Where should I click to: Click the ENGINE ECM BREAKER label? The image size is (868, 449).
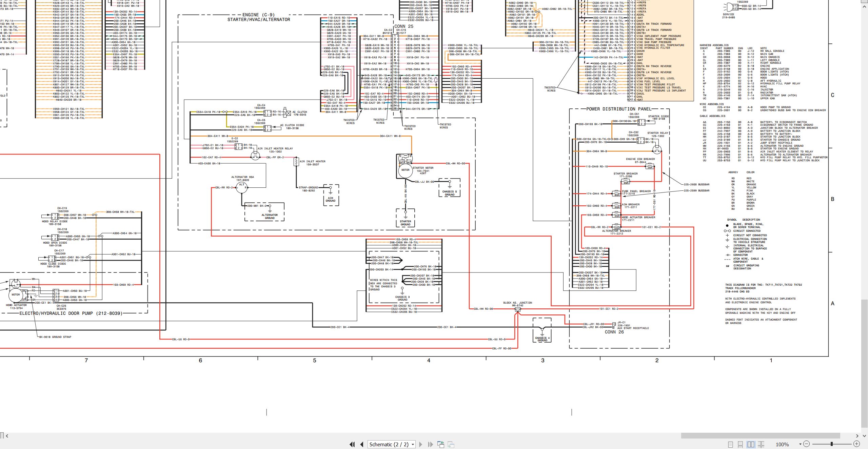pos(640,159)
